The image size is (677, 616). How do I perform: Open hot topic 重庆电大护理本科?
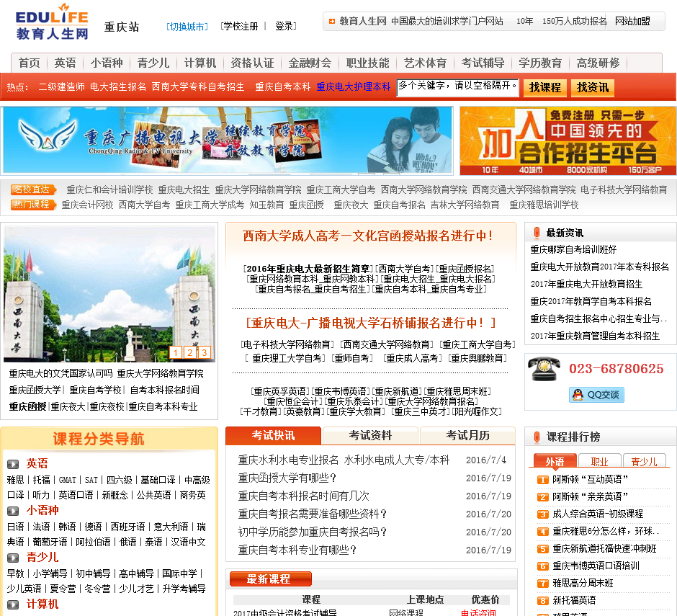point(353,87)
